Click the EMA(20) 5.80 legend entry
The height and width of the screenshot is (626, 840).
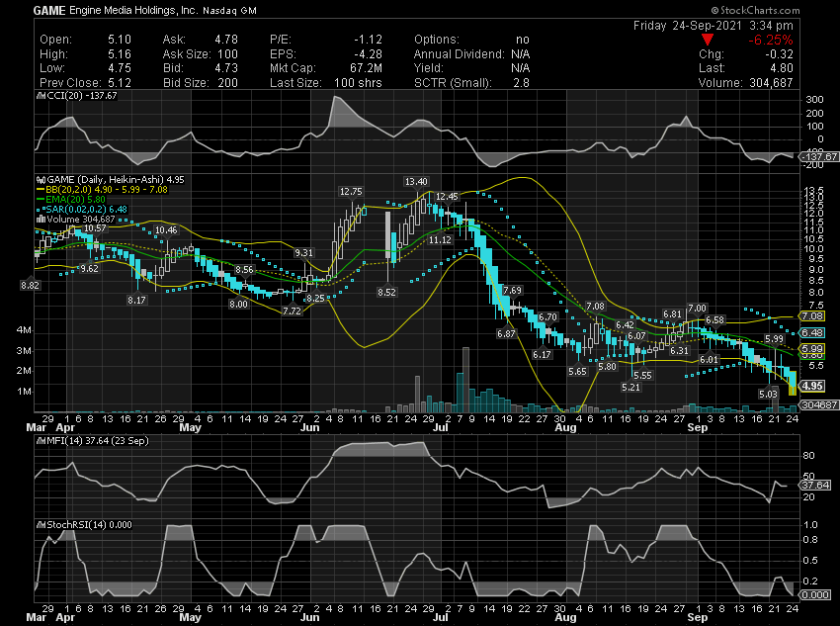pos(75,200)
